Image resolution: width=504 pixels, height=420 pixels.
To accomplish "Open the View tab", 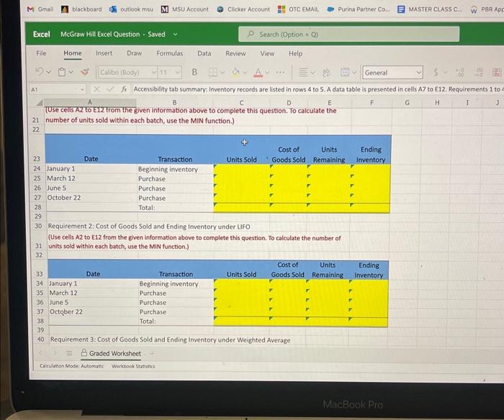I will click(267, 54).
